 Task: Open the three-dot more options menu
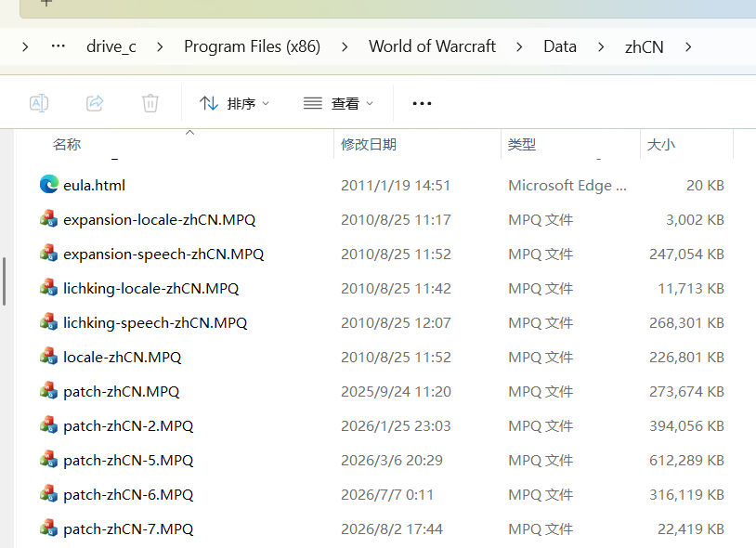422,103
